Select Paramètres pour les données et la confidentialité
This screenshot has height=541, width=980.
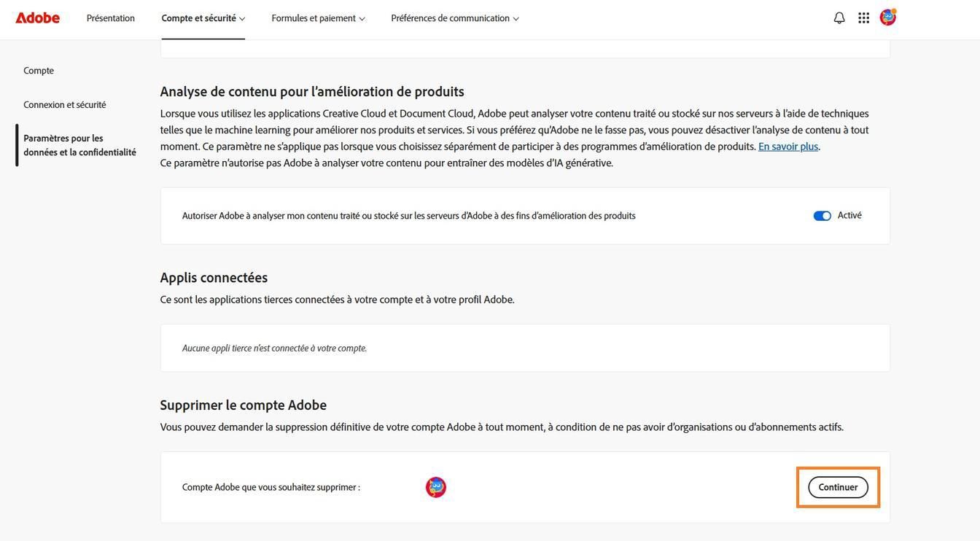click(x=79, y=145)
